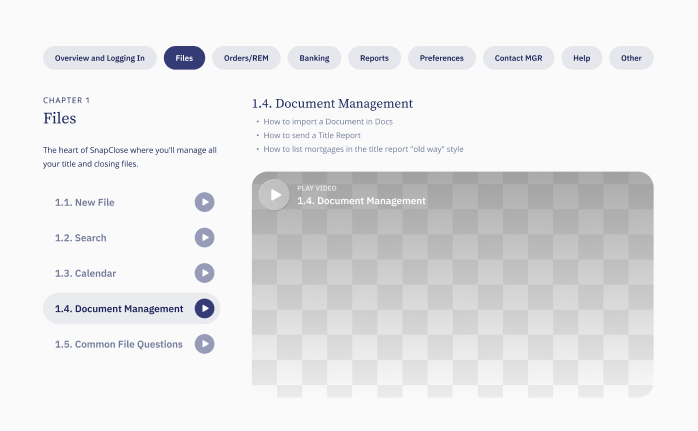This screenshot has height=431, width=698.
Task: Open the Banking tab
Action: (x=314, y=58)
